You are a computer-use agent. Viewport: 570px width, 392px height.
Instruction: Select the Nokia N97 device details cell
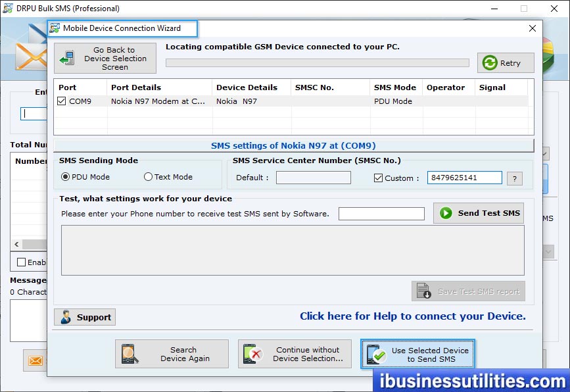[x=252, y=101]
